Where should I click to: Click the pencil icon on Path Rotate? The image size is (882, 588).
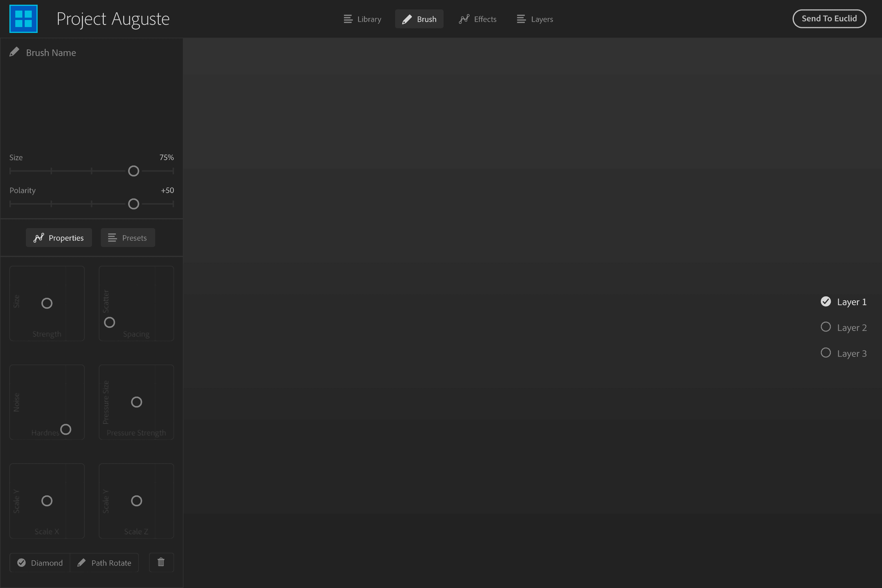(x=81, y=562)
